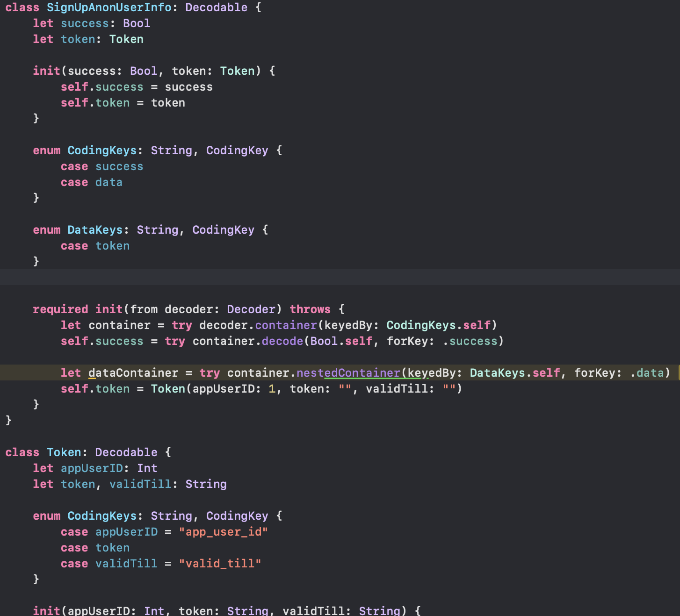Click 'case success' in CodingKeys enum

[x=102, y=166]
